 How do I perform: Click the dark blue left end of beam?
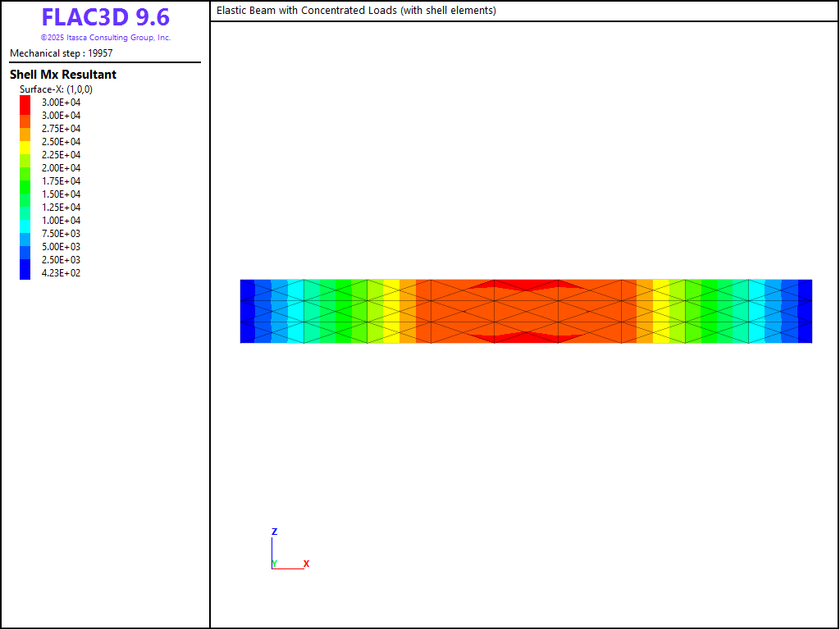coord(247,311)
